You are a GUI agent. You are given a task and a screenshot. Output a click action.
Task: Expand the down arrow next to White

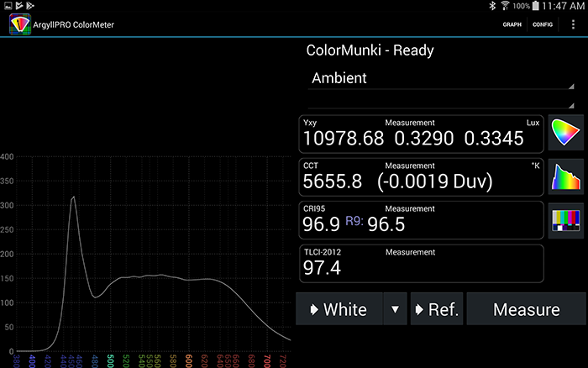coord(394,309)
